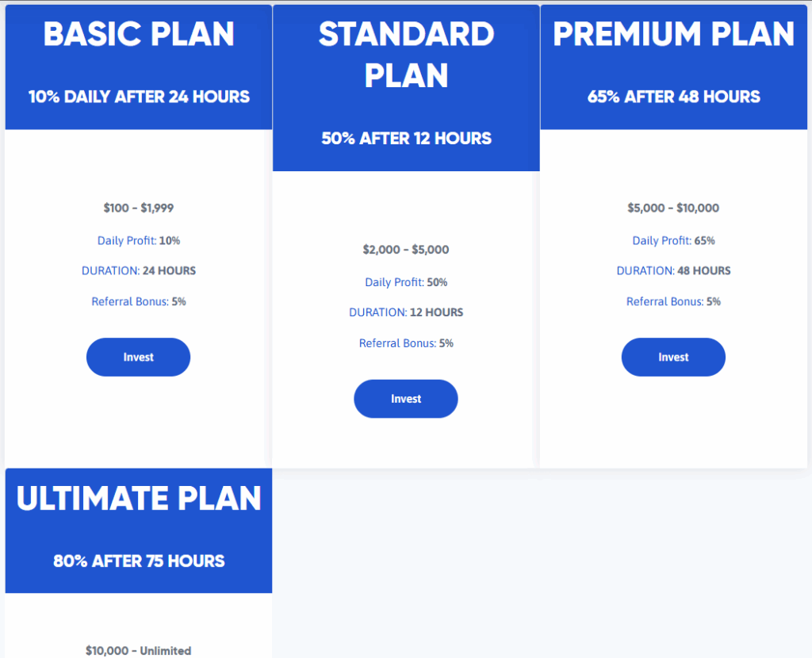This screenshot has width=812, height=658.
Task: Click Premium Plan's Referral Bonus 5% line
Action: 673,301
